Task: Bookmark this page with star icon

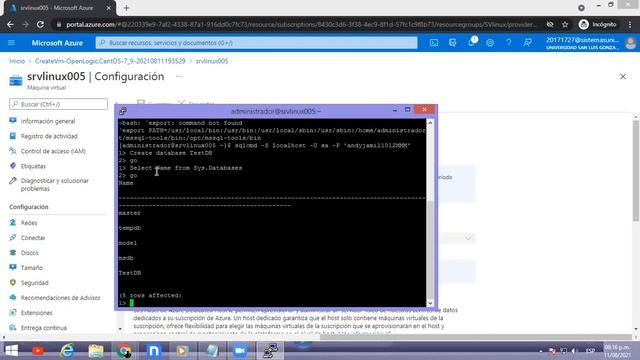Action: (x=565, y=24)
